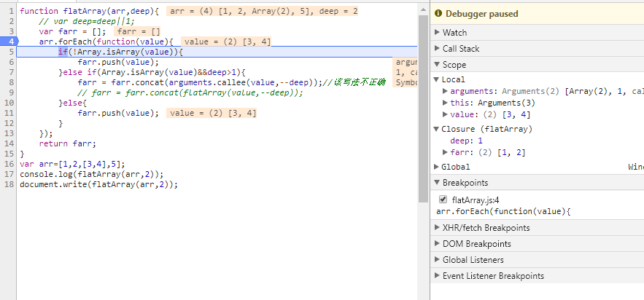Image resolution: width=644 pixels, height=300 pixels.
Task: Click 'console.log(flatArray(arr,2));' line
Action: coord(92,174)
